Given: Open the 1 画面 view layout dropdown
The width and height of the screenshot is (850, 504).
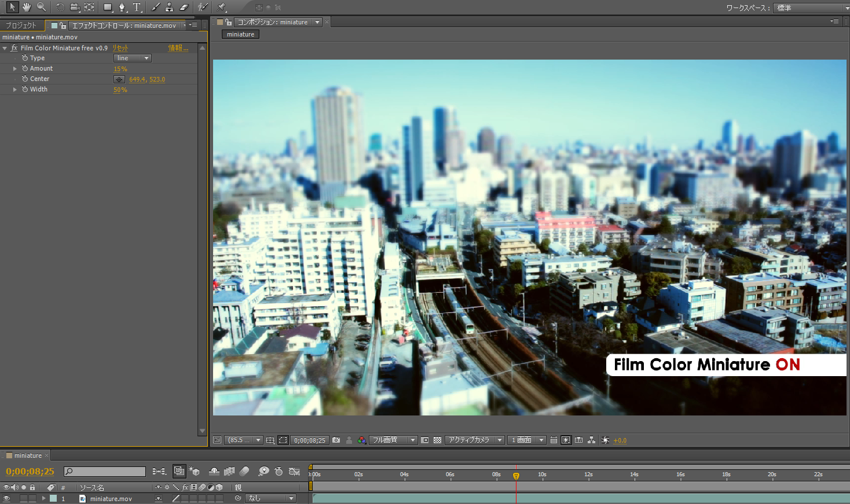Looking at the screenshot, I should pos(527,440).
